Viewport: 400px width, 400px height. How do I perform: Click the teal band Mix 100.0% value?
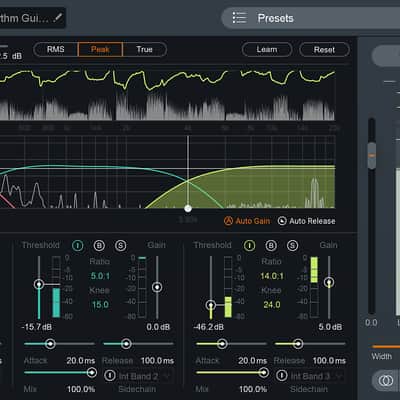pyautogui.click(x=81, y=389)
